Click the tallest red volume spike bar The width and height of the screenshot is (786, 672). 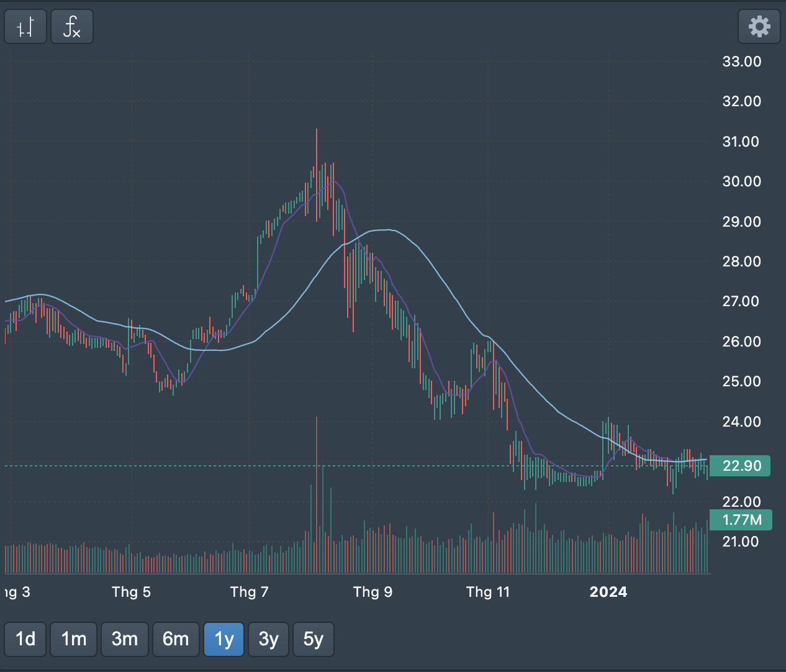coord(317,497)
